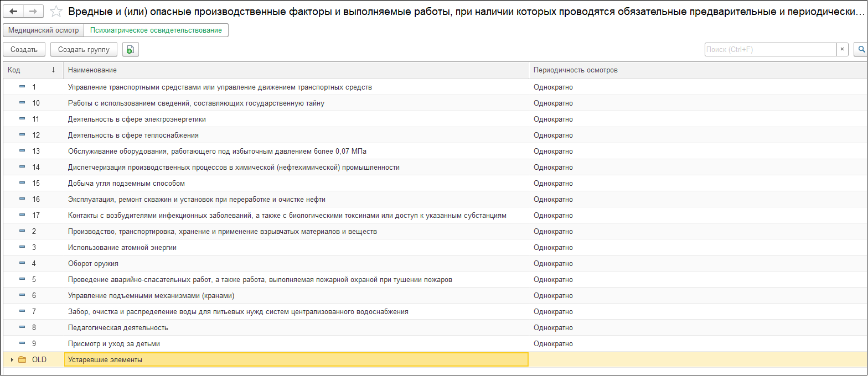The width and height of the screenshot is (868, 376).
Task: Click the Создать группу button
Action: pos(84,50)
